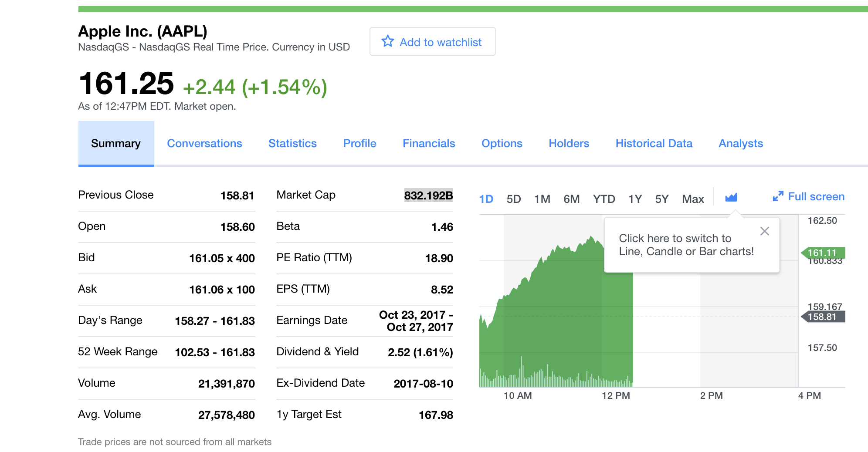This screenshot has width=868, height=452.
Task: Select the 1D chart range
Action: coord(486,199)
